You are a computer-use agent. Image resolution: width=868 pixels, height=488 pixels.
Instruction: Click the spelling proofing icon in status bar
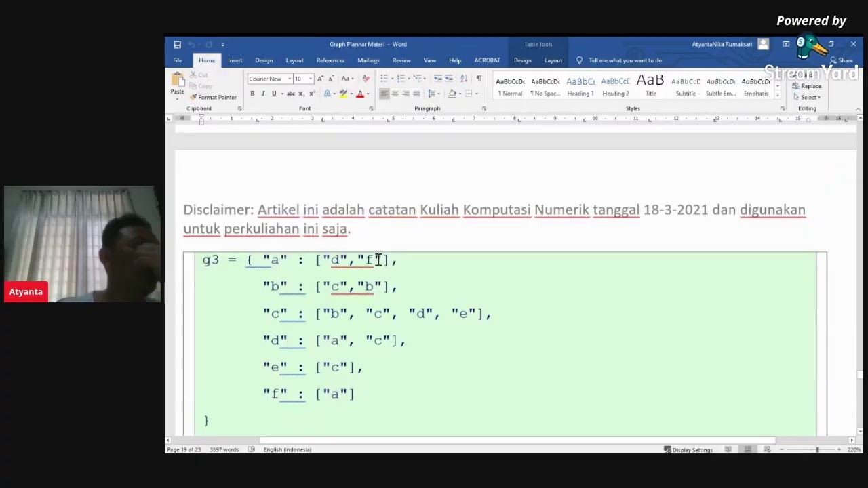click(252, 449)
